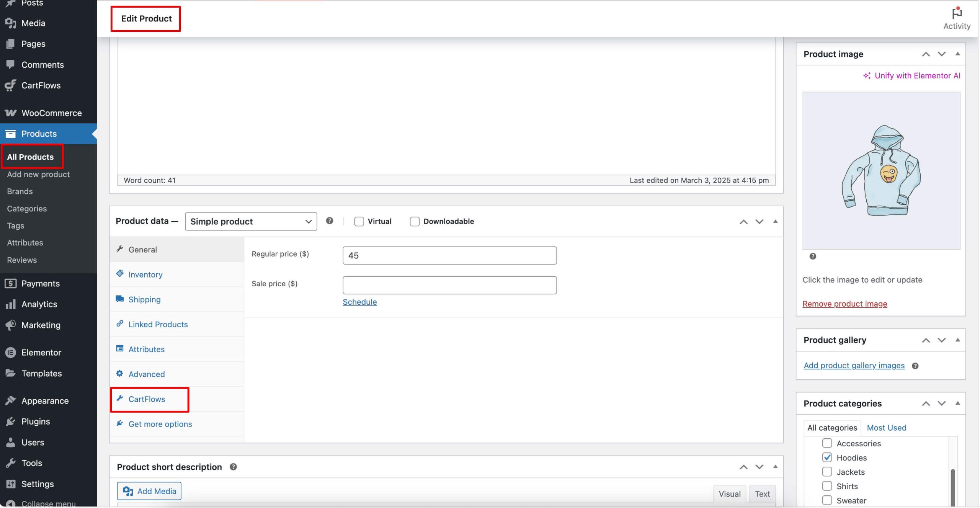Open the Simple product type dropdown
Image resolution: width=980 pixels, height=508 pixels.
[x=251, y=221]
